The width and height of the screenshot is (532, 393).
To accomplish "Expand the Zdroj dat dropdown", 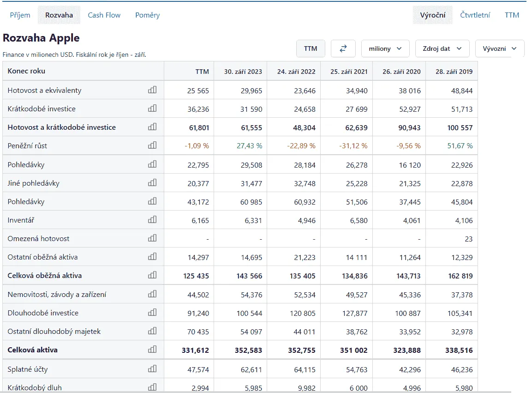I will (442, 48).
